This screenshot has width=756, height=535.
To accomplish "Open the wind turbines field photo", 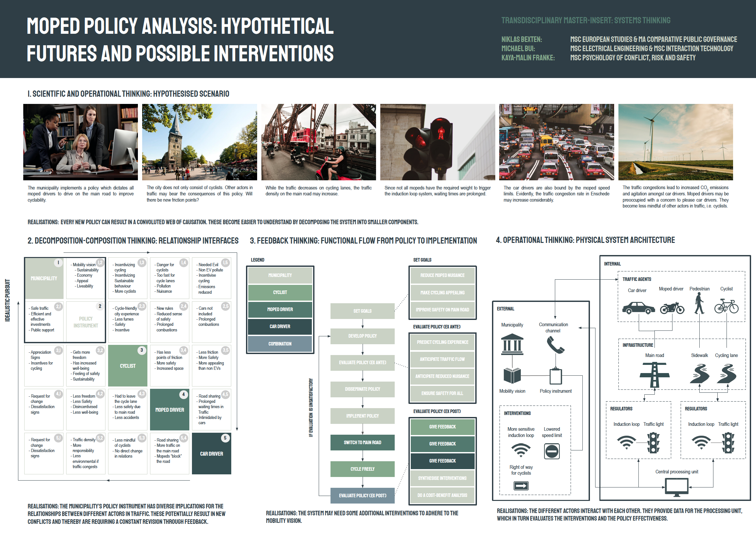I will click(x=676, y=142).
